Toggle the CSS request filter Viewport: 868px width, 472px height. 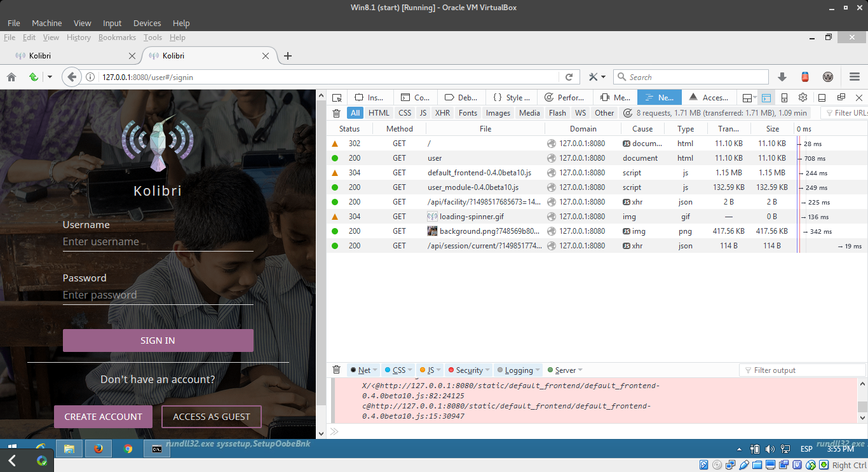click(x=405, y=113)
